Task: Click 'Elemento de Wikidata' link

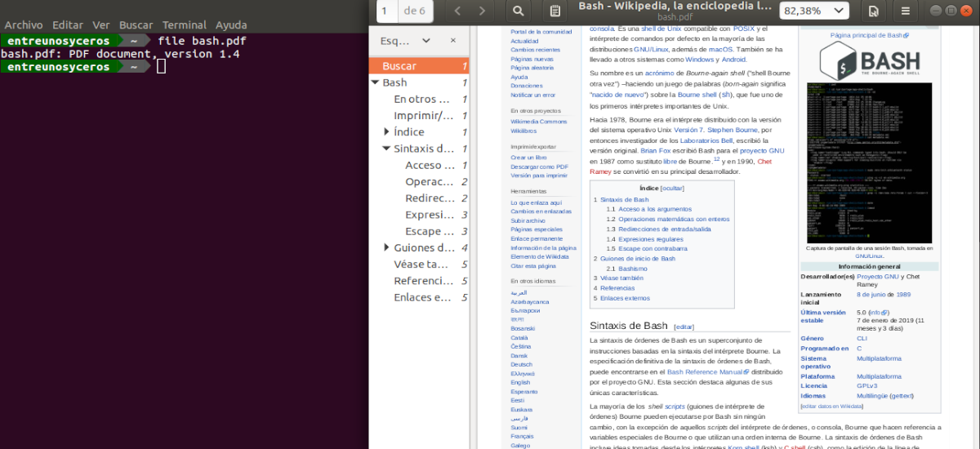Action: [538, 257]
